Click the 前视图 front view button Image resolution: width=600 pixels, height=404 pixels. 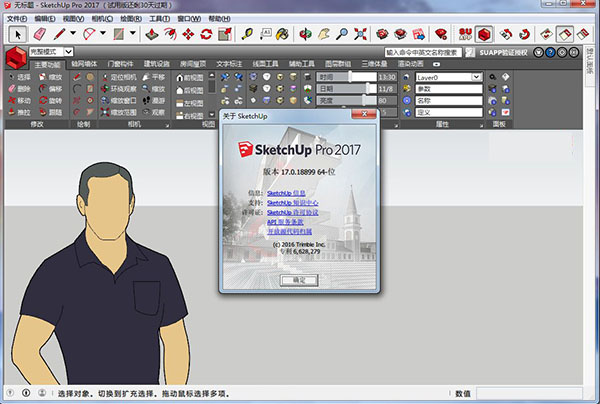click(x=190, y=78)
